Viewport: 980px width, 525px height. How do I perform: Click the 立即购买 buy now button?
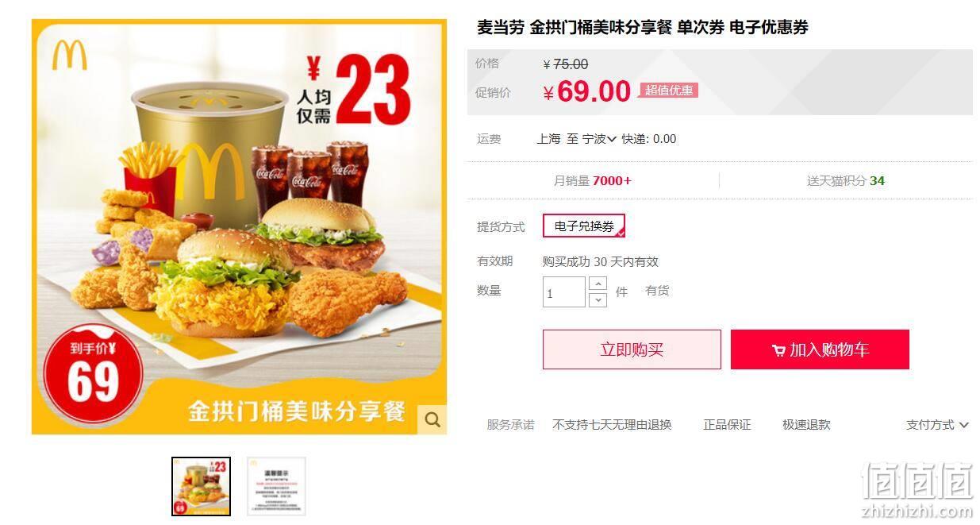point(632,349)
